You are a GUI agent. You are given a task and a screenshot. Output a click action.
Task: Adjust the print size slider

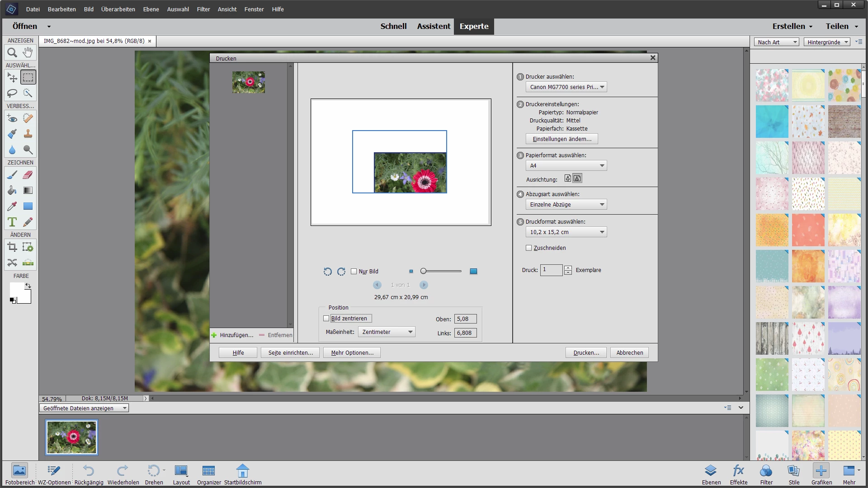424,272
